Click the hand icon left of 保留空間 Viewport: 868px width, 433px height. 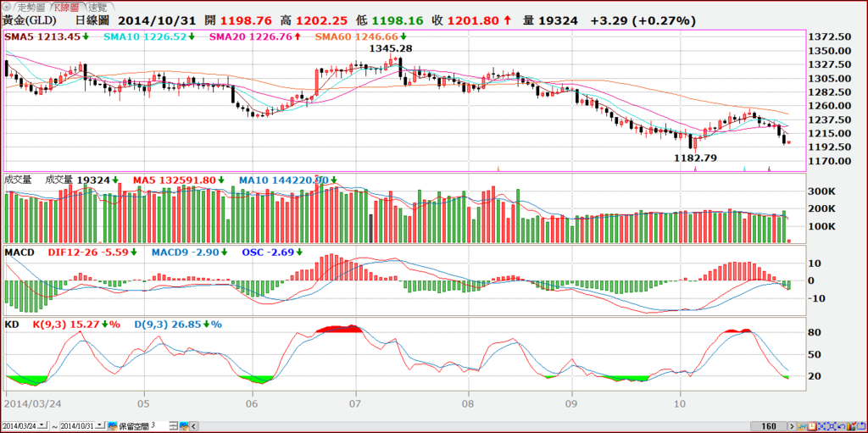(113, 426)
